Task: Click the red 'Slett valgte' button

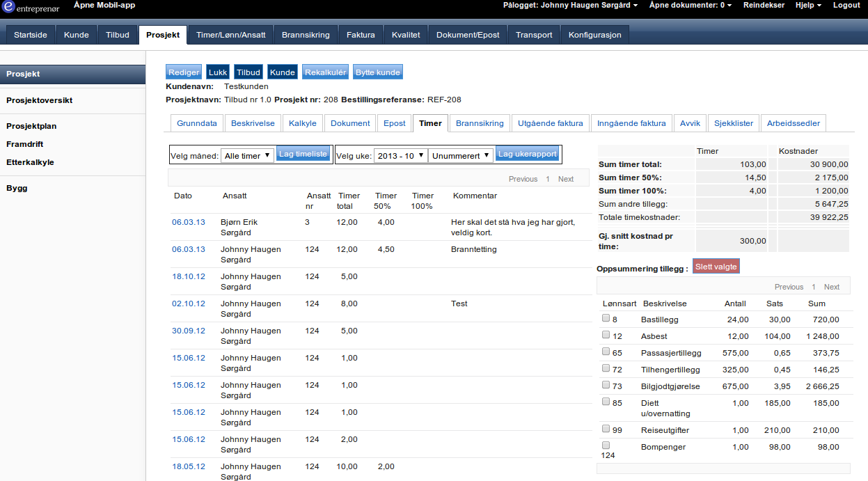Action: [716, 267]
